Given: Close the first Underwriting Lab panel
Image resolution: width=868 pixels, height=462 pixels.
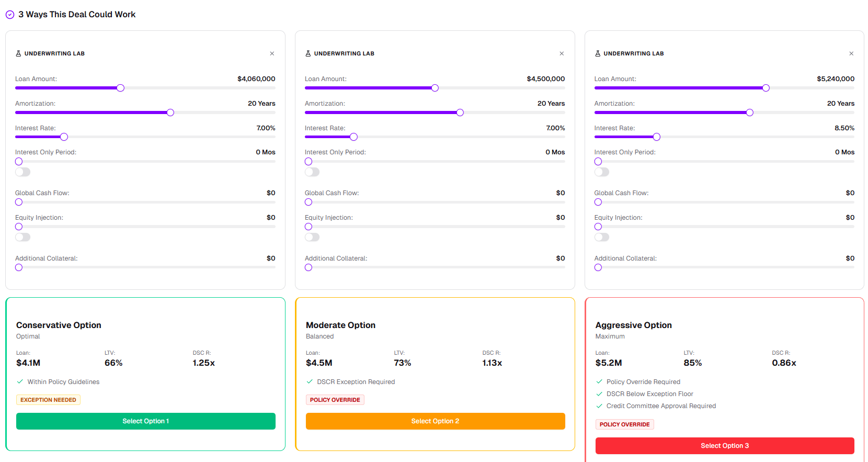Looking at the screenshot, I should click(x=272, y=53).
